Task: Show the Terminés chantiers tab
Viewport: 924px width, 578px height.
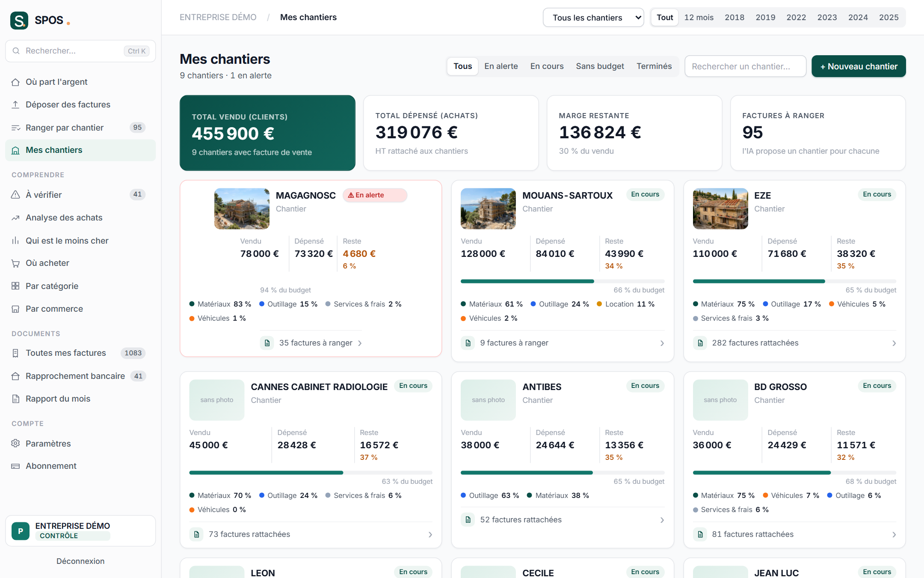Action: point(654,66)
